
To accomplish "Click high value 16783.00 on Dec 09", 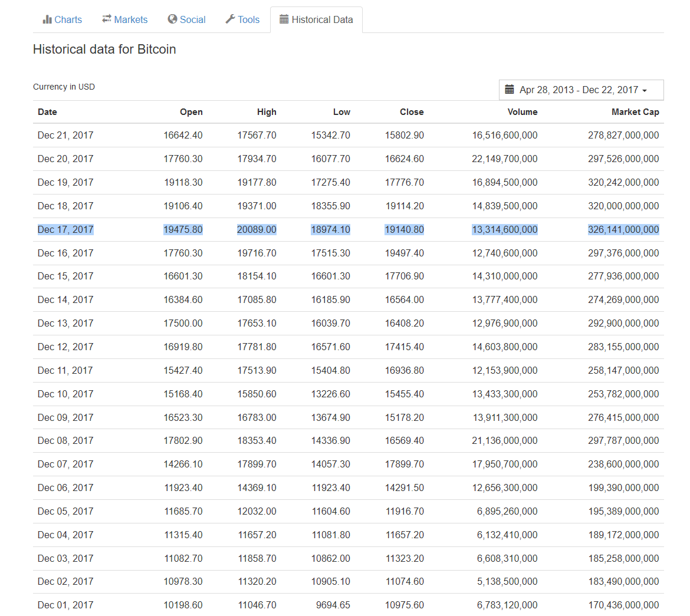I will pos(257,417).
